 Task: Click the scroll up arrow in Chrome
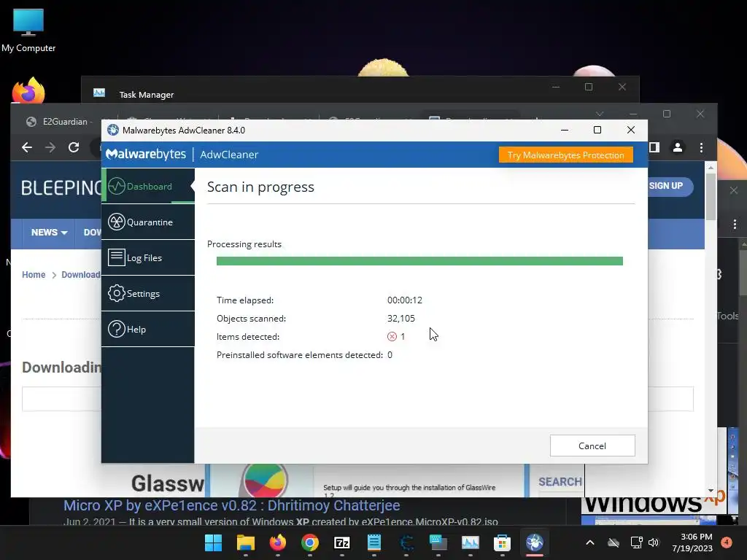point(711,167)
